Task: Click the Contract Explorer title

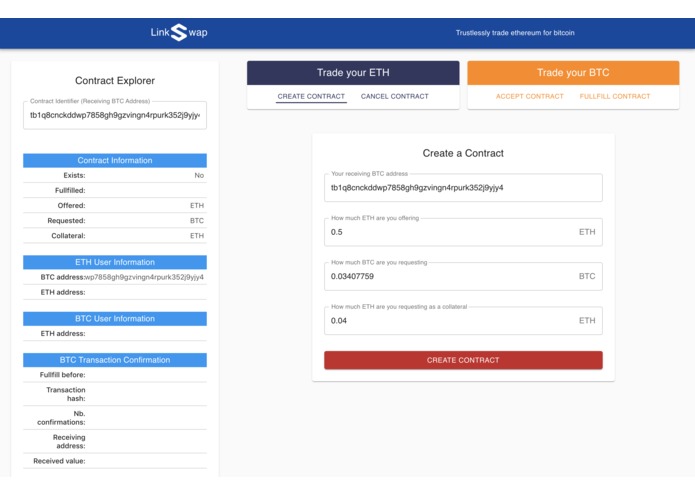Action: coord(115,81)
